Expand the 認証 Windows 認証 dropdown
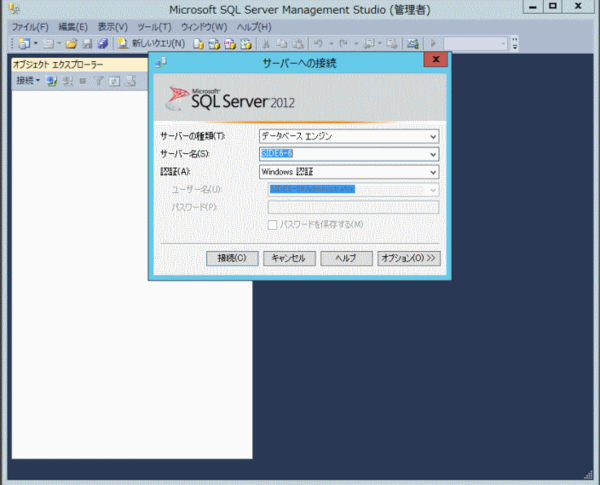The height and width of the screenshot is (485, 600). (x=433, y=172)
